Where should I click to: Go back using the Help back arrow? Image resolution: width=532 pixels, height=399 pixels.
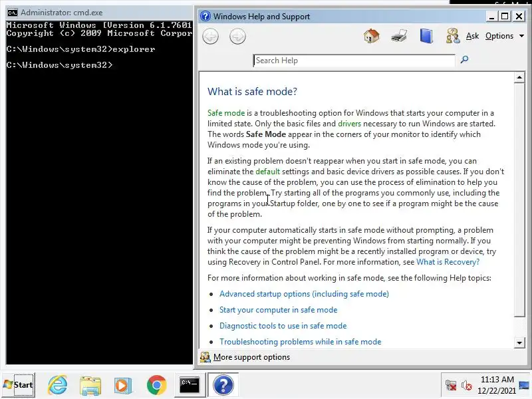(x=210, y=37)
